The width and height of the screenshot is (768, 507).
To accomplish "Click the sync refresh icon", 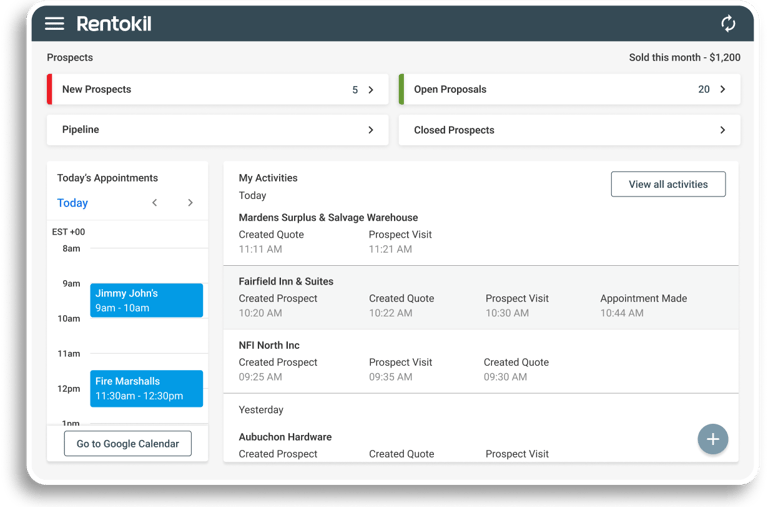I will click(728, 24).
